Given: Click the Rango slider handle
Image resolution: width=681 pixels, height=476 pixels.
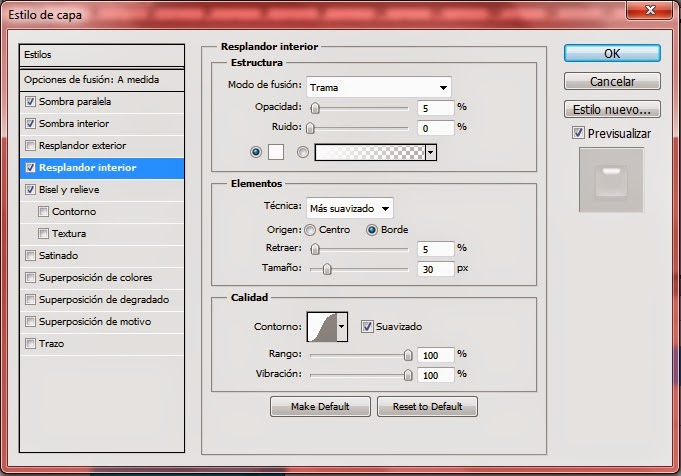Looking at the screenshot, I should [x=408, y=355].
